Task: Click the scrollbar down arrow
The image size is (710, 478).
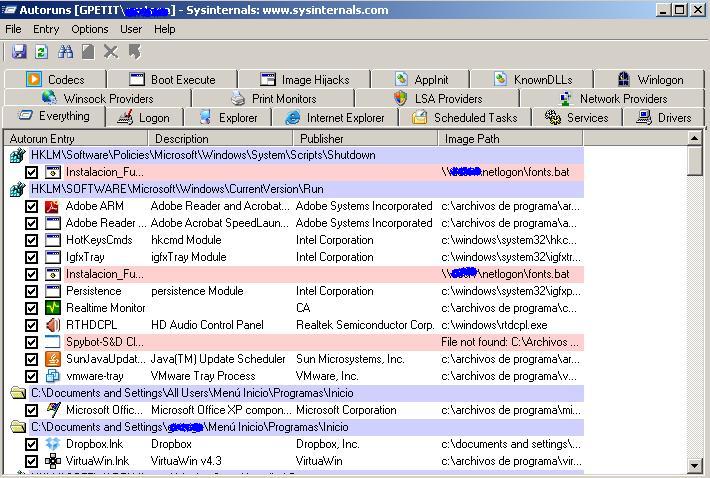Action: (694, 465)
